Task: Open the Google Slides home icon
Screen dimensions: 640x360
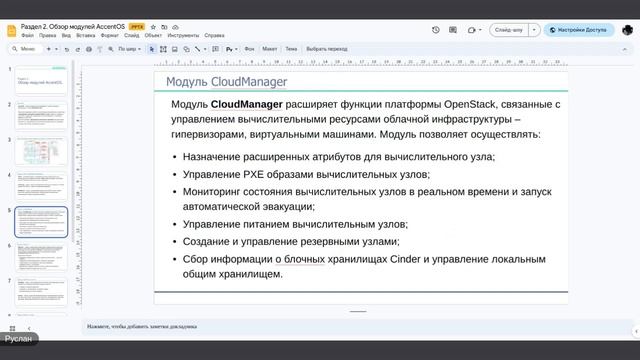Action: pyautogui.click(x=12, y=31)
